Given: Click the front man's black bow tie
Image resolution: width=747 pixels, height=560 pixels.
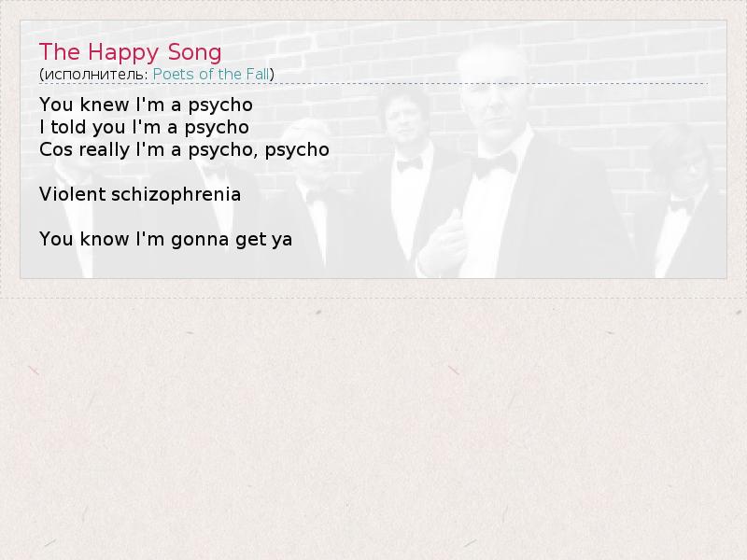Looking at the screenshot, I should tap(496, 164).
